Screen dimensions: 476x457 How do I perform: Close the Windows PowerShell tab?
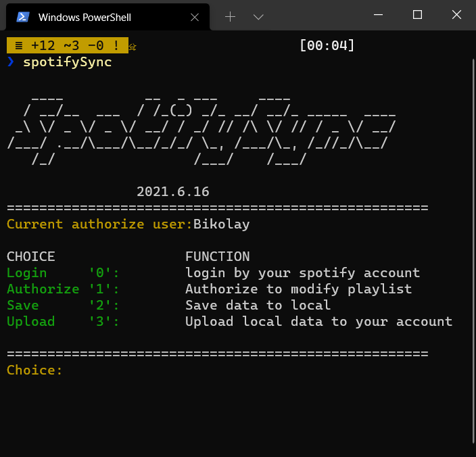195,18
